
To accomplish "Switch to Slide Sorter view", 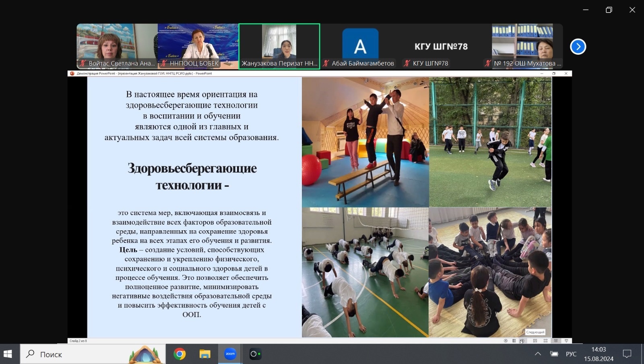I will pos(545,341).
